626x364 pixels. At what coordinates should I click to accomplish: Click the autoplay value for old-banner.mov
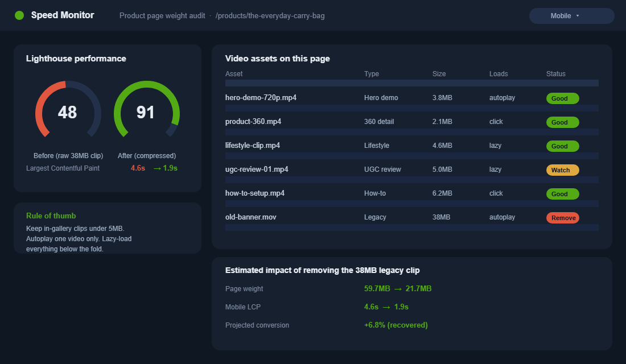pos(503,217)
